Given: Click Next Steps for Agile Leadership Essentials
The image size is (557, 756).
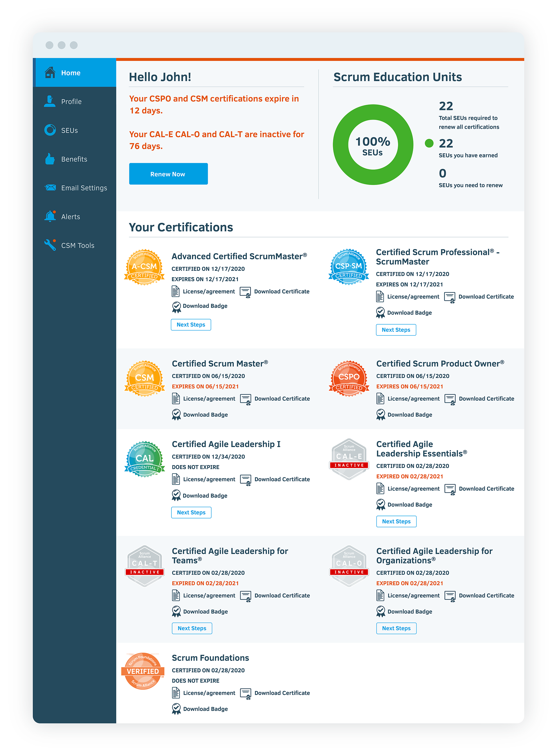Looking at the screenshot, I should (x=396, y=521).
